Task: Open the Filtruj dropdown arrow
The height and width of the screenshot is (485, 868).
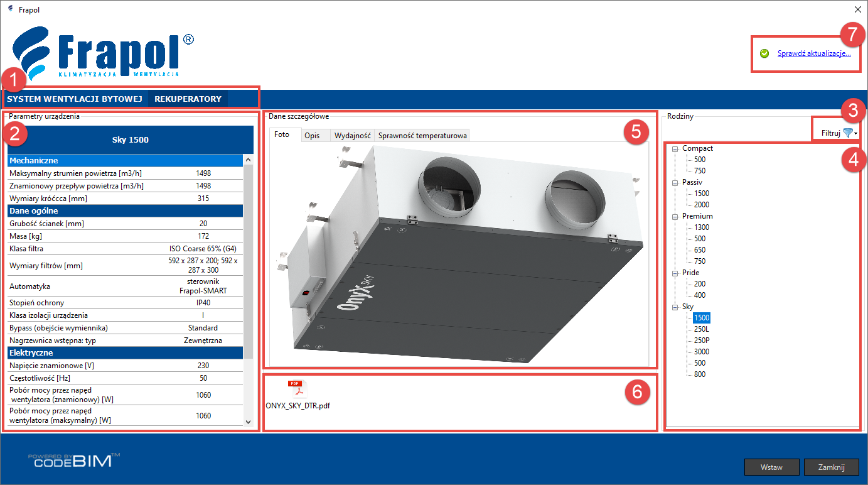Action: (856, 134)
